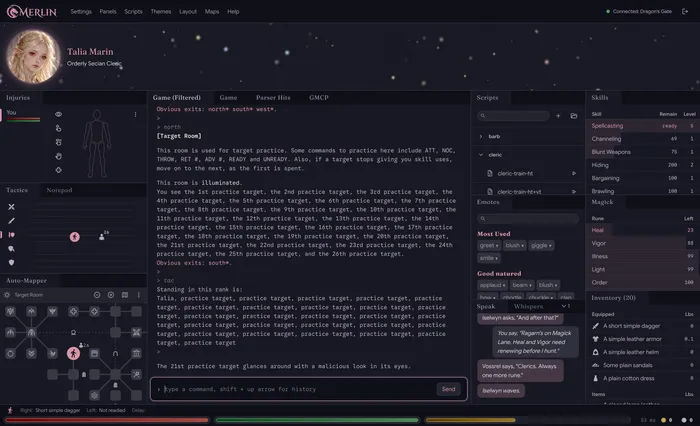The image size is (700, 426).
Task: Click the pink current-room marker on the map
Action: [x=73, y=354]
